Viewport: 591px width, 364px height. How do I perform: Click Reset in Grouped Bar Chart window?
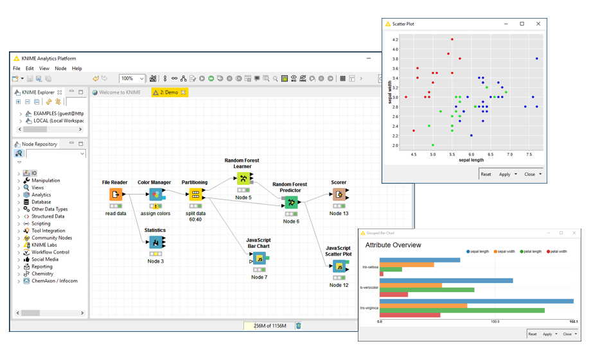tap(532, 334)
